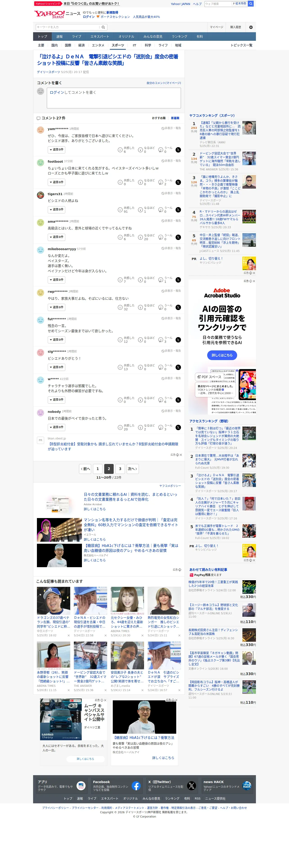Click the keyword search magnifier icon
This screenshot has width=289, height=868.
103,27
